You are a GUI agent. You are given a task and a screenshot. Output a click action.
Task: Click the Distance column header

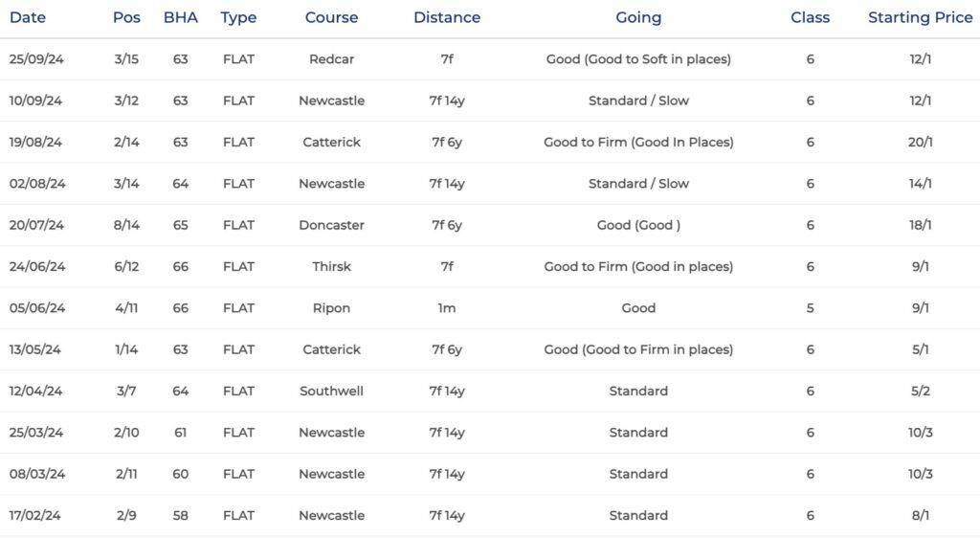click(x=447, y=17)
